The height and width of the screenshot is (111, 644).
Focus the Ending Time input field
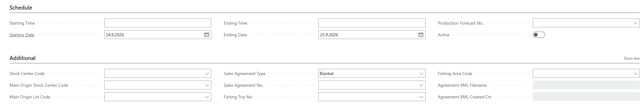click(x=372, y=23)
